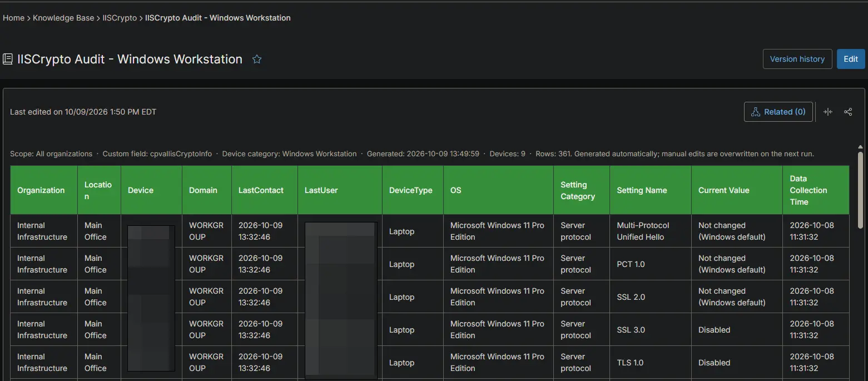
Task: Select the Organization column header
Action: coord(44,190)
